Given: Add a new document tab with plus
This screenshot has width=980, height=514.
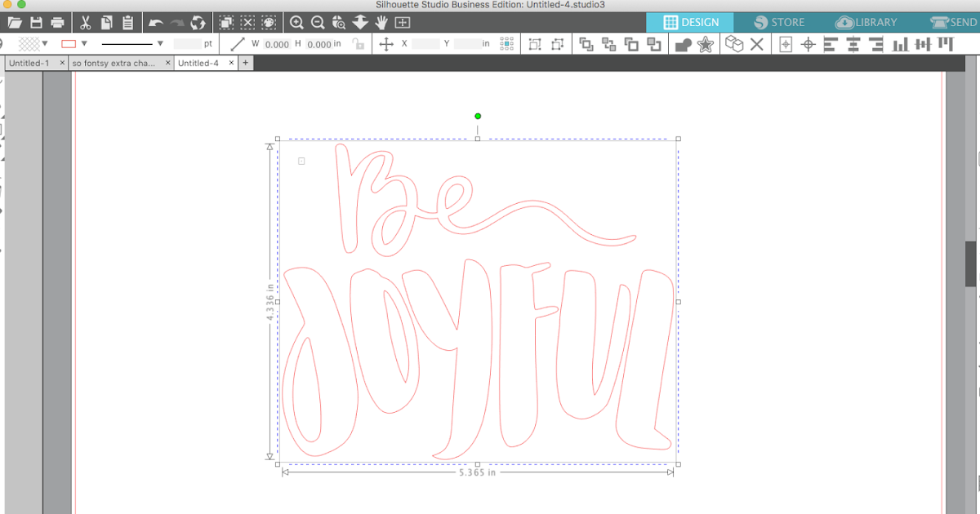Looking at the screenshot, I should tap(245, 63).
